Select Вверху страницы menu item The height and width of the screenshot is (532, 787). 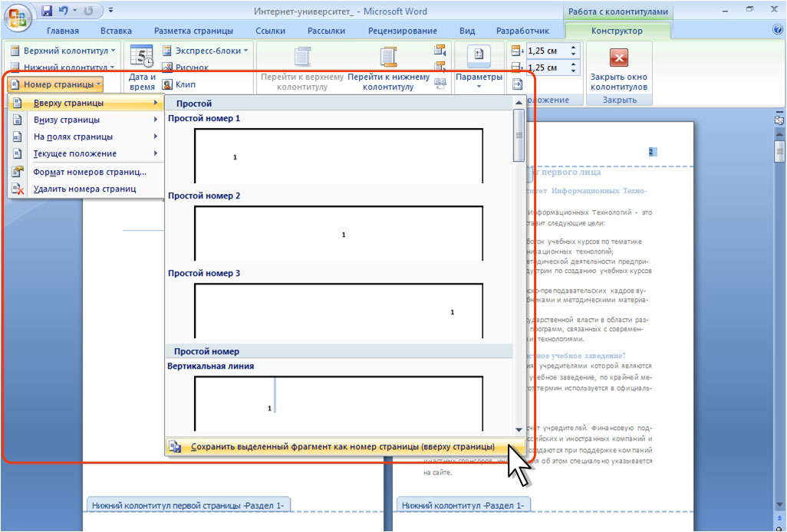click(x=86, y=103)
